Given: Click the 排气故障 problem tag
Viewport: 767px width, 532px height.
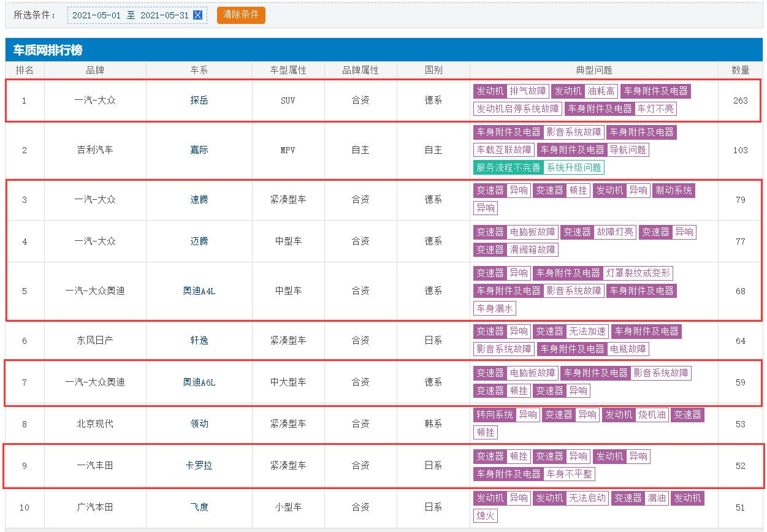Looking at the screenshot, I should click(x=527, y=91).
